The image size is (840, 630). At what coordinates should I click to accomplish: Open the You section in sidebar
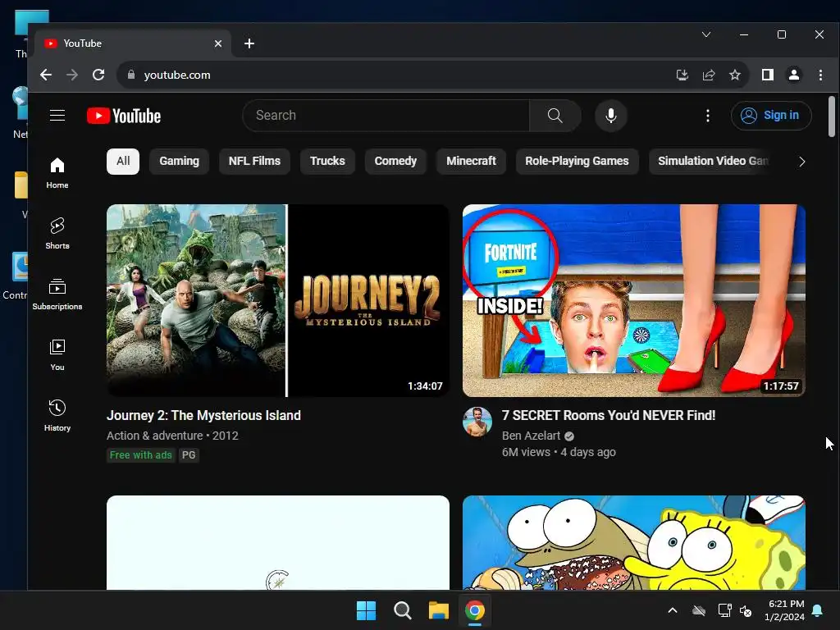click(57, 354)
